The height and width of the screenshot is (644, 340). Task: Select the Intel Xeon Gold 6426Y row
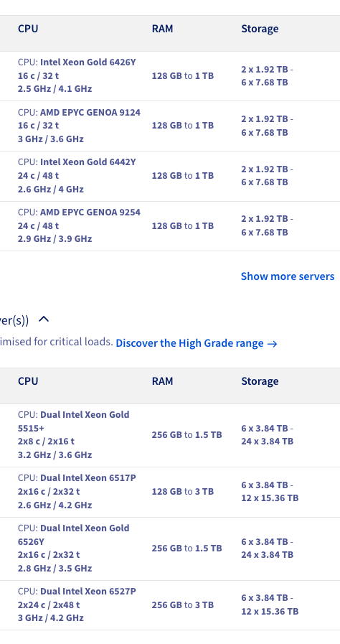tap(170, 76)
